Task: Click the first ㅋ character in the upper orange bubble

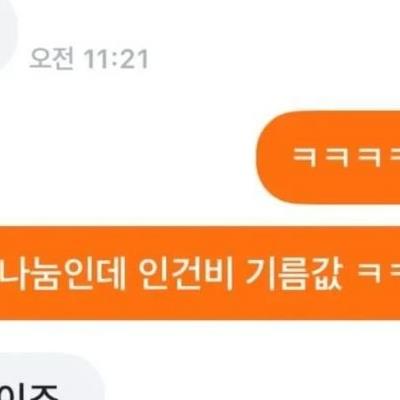Action: (304, 157)
